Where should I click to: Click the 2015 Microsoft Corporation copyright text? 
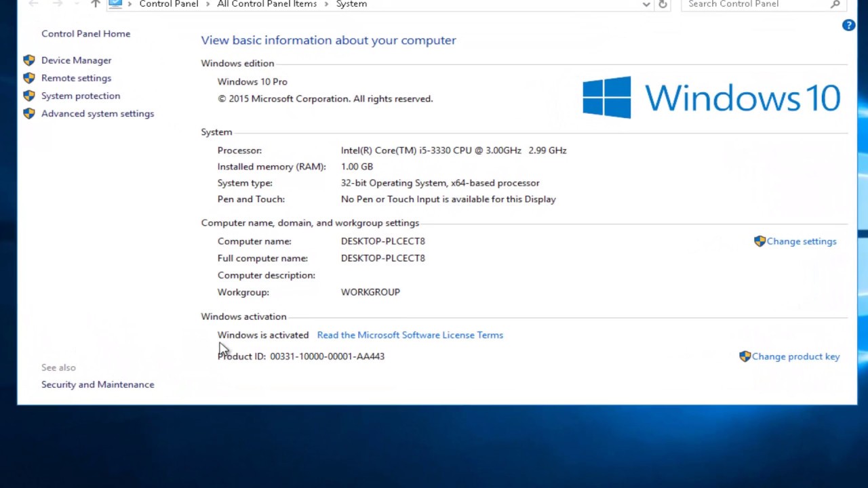pyautogui.click(x=325, y=98)
